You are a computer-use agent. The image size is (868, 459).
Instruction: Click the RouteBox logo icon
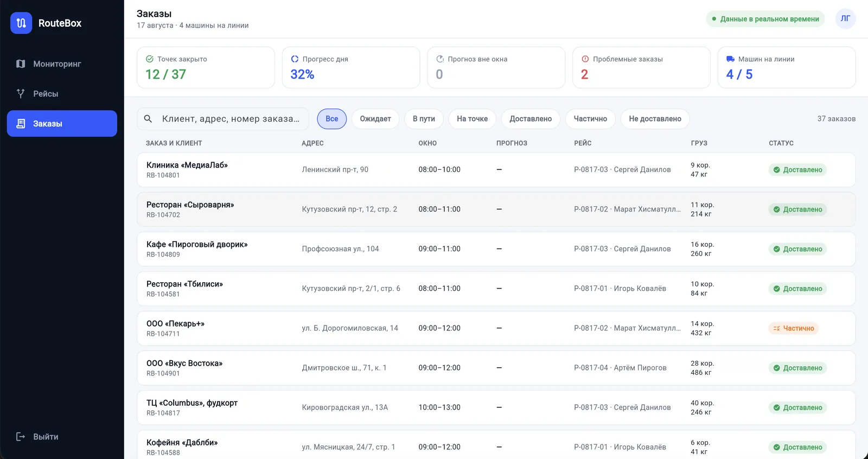pyautogui.click(x=21, y=23)
